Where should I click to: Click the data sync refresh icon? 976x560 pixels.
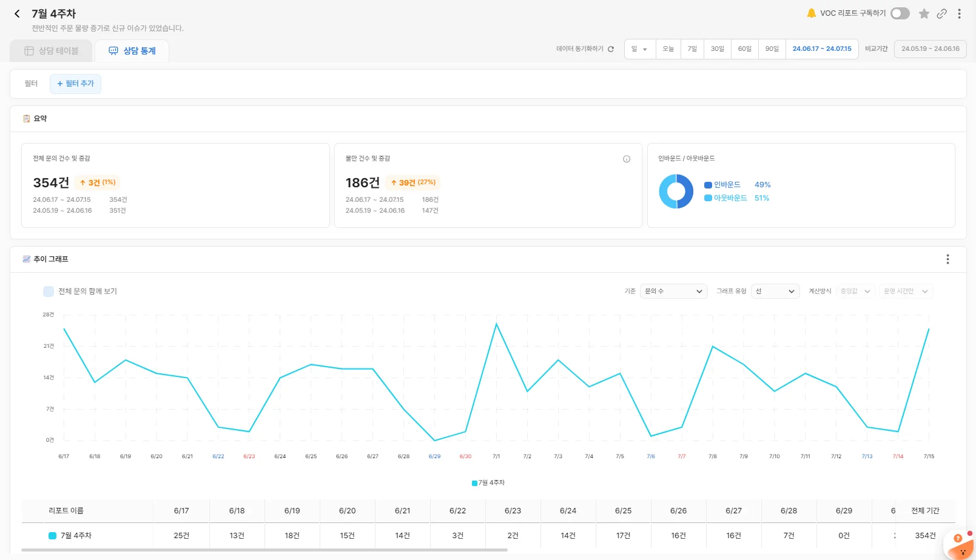click(x=611, y=49)
